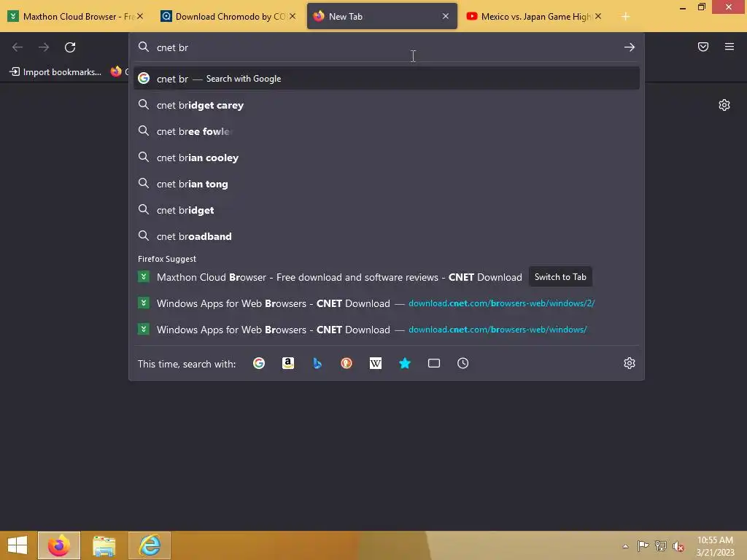
Task: Close the Mexico vs. Japan YouTube tab
Action: [598, 16]
